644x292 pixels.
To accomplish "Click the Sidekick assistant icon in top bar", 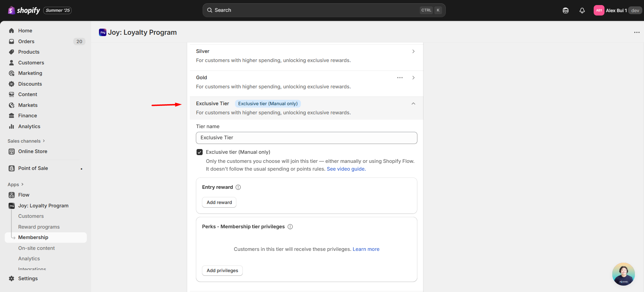I will 565,10.
